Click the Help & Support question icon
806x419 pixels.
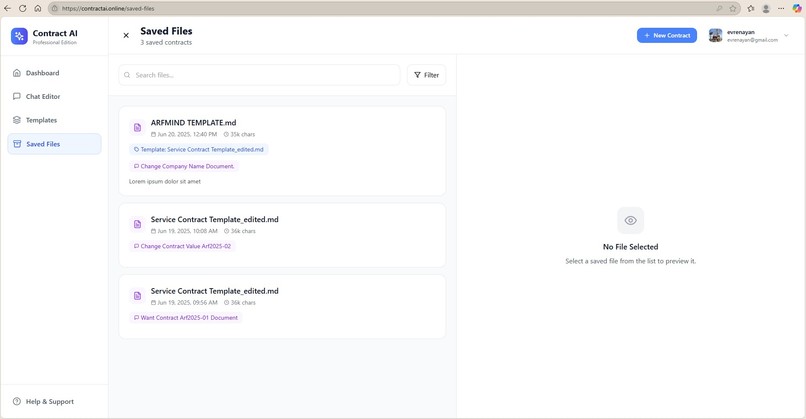[x=17, y=402]
